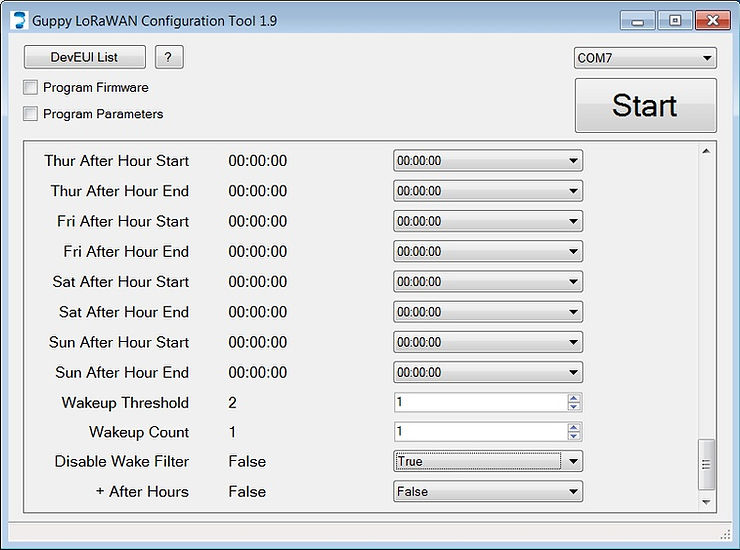Click the parameter list scrollbar thumb
740x550 pixels.
pyautogui.click(x=706, y=465)
